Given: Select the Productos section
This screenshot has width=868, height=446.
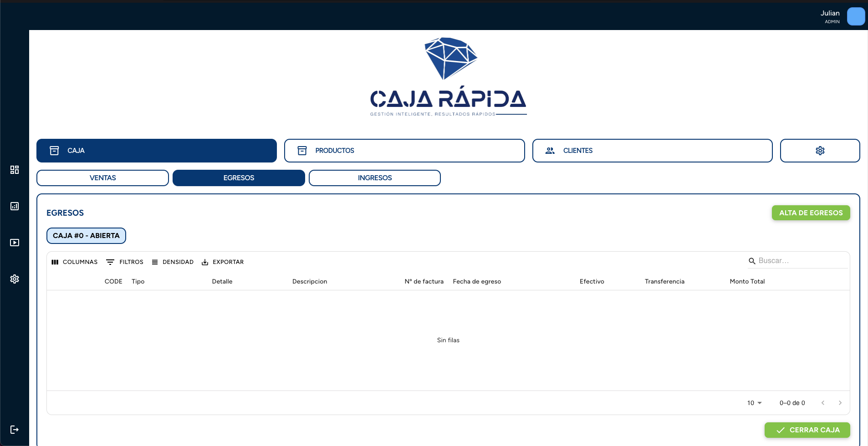Looking at the screenshot, I should [x=404, y=151].
